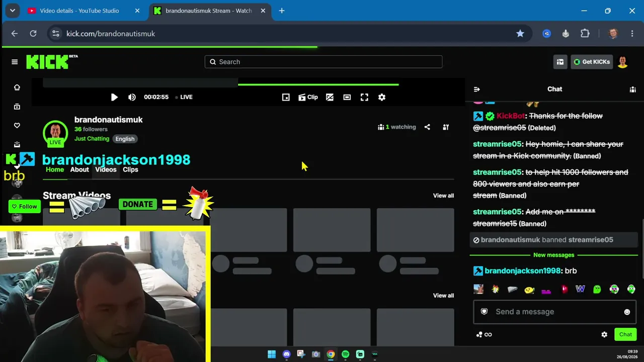Open Discord from the taskbar

(286, 354)
